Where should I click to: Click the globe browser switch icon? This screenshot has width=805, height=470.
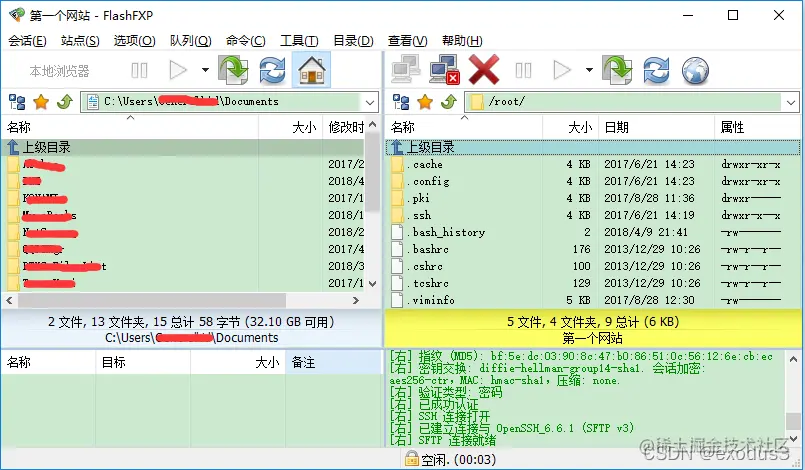(x=695, y=70)
